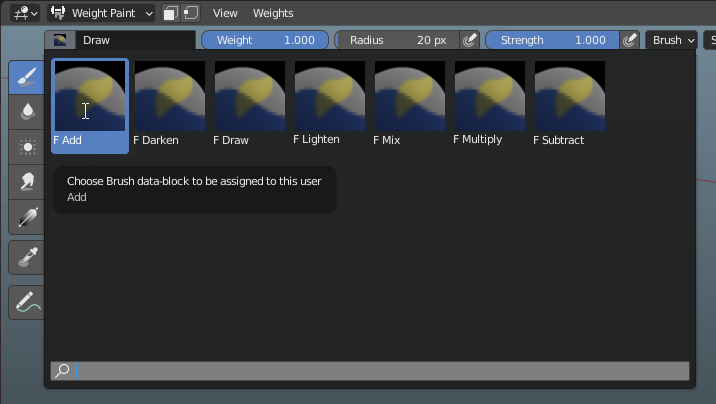Toggle paint mask face selection icon
Screen dimensions: 716x404
(171, 13)
